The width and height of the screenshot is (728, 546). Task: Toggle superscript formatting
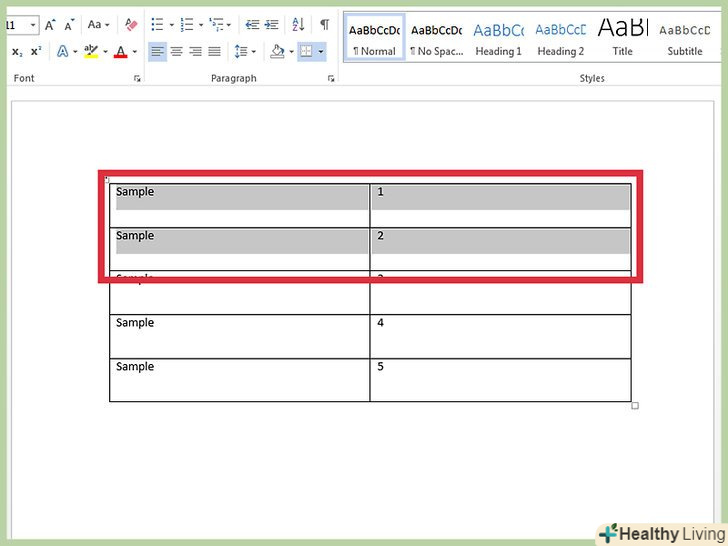(36, 51)
